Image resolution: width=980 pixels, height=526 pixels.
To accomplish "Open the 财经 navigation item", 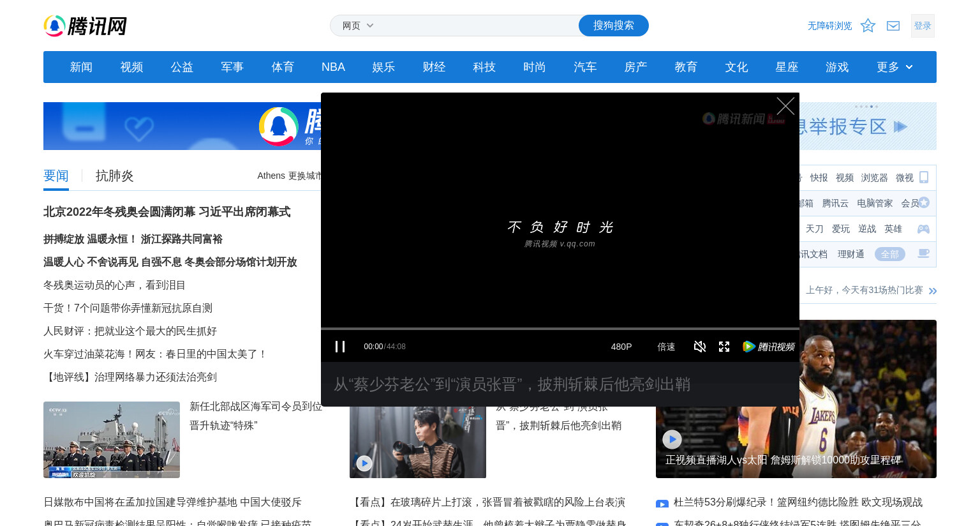I will tap(434, 67).
